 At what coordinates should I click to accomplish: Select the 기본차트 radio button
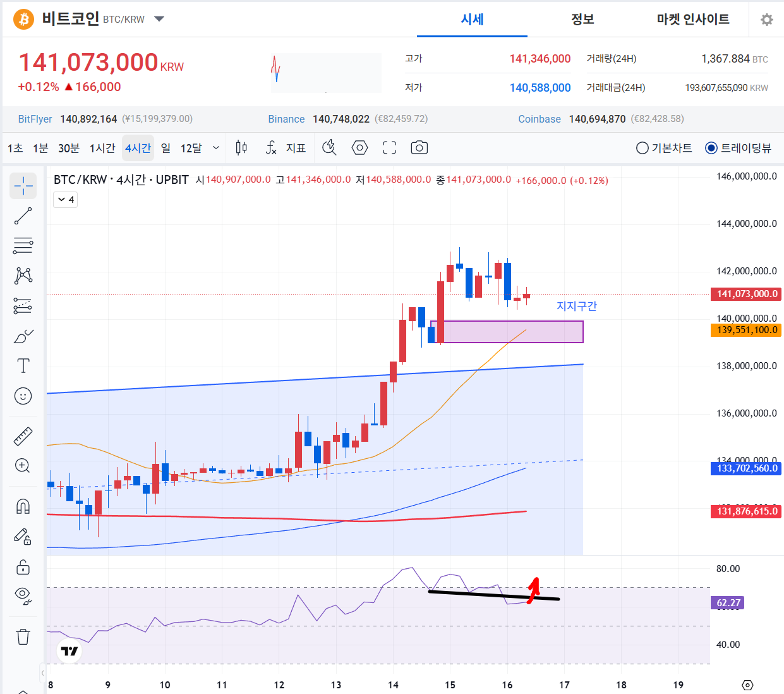pyautogui.click(x=642, y=148)
